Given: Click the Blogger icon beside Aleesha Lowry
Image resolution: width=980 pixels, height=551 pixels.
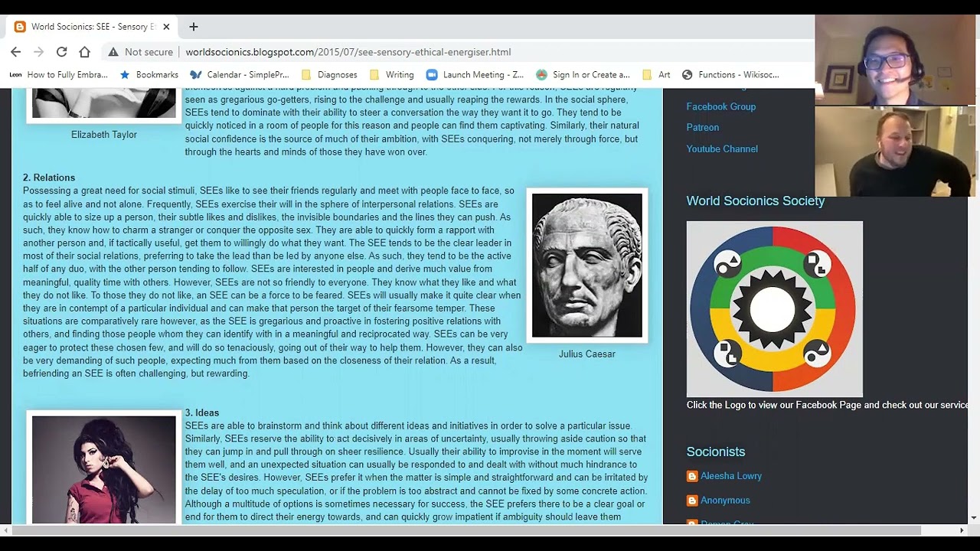Looking at the screenshot, I should point(692,476).
